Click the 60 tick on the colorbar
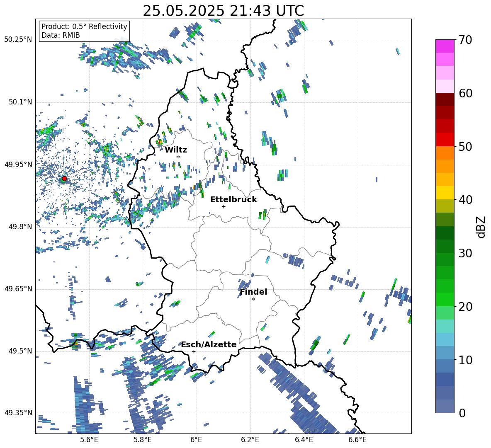The width and height of the screenshot is (491, 448). [465, 93]
